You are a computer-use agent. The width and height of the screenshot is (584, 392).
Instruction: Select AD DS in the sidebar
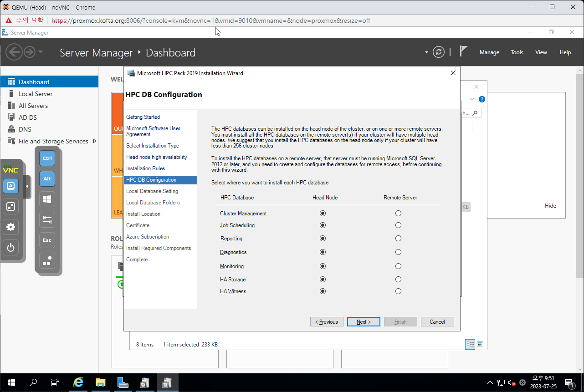coord(28,117)
